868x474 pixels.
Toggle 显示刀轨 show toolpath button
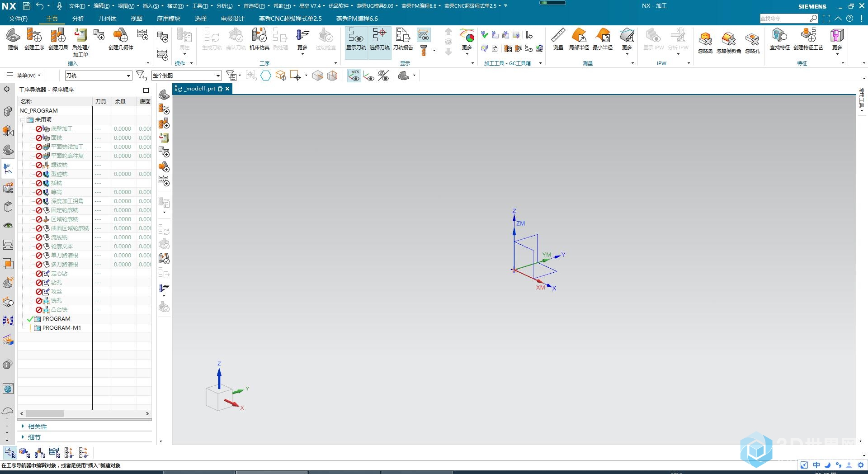coord(356,43)
